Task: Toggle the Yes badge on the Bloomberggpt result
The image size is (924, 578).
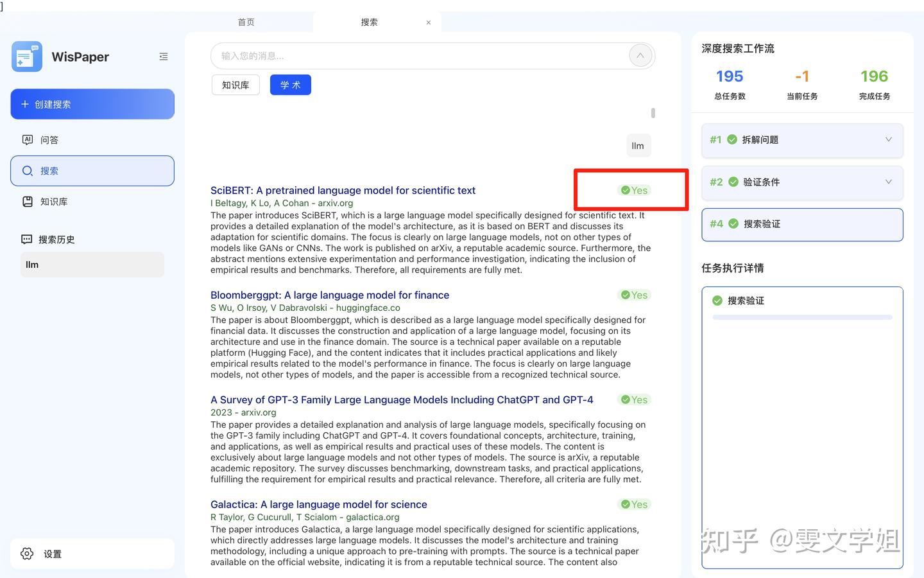Action: [634, 295]
